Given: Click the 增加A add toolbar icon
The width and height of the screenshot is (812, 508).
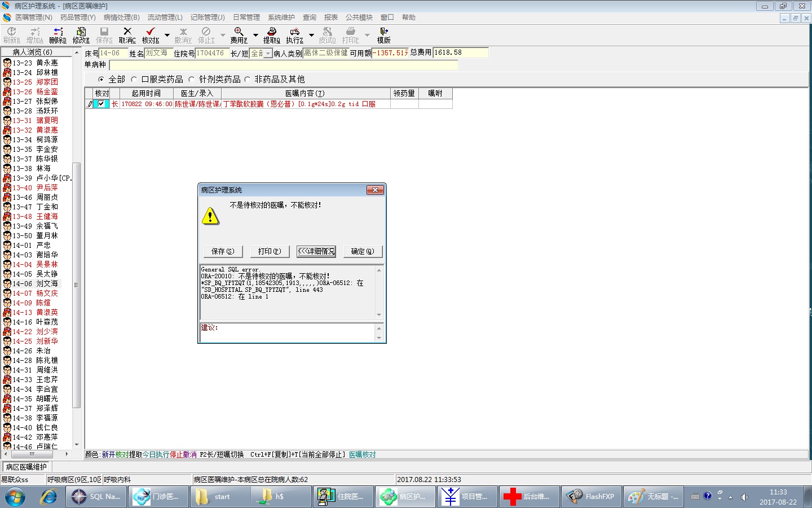Looking at the screenshot, I should coord(34,35).
